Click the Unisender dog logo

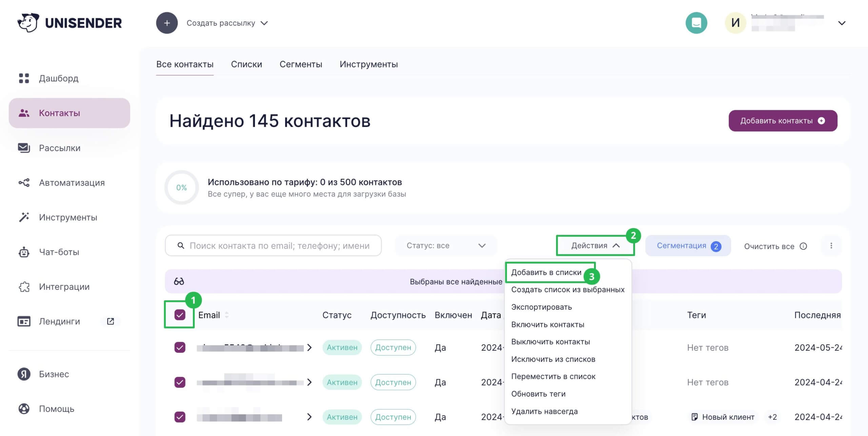[28, 23]
